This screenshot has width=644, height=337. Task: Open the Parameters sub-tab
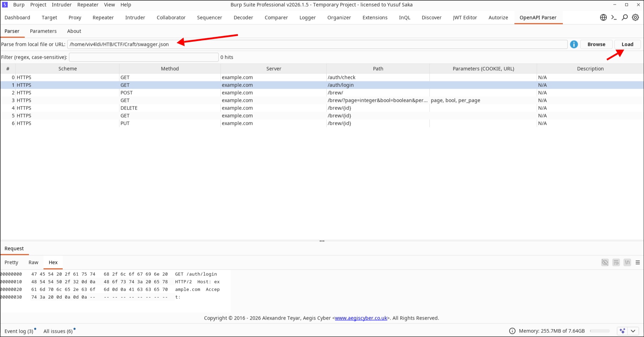(43, 31)
